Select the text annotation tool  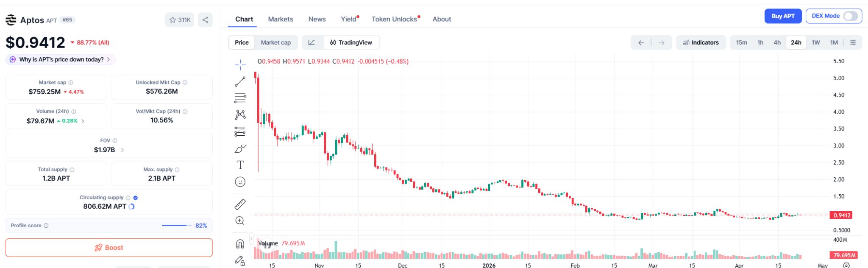point(241,165)
